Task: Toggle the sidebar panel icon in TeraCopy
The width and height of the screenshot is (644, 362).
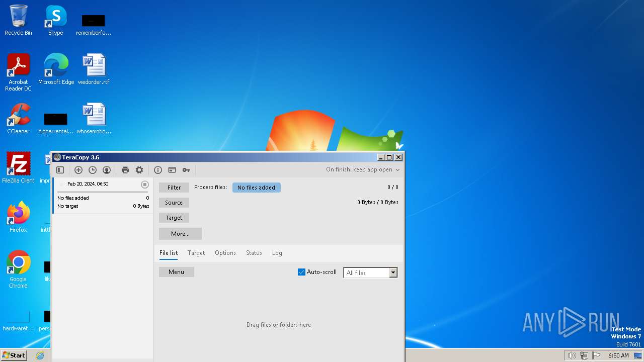Action: pos(60,170)
